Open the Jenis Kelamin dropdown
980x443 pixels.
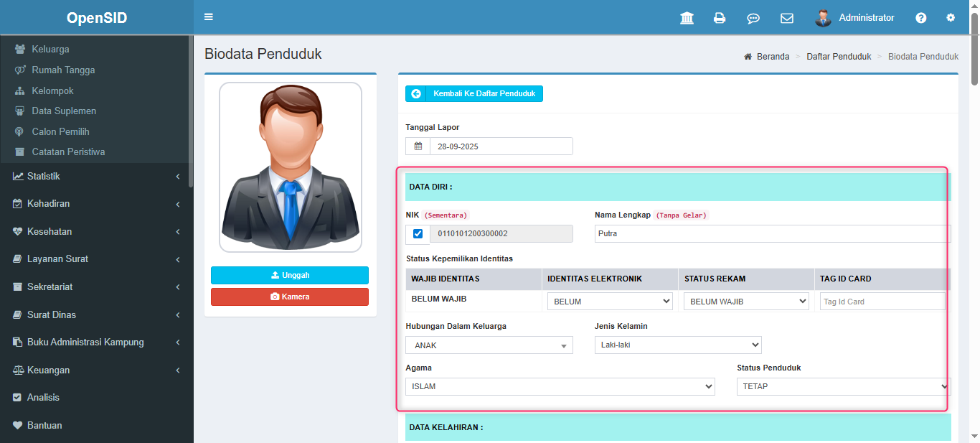coord(678,345)
